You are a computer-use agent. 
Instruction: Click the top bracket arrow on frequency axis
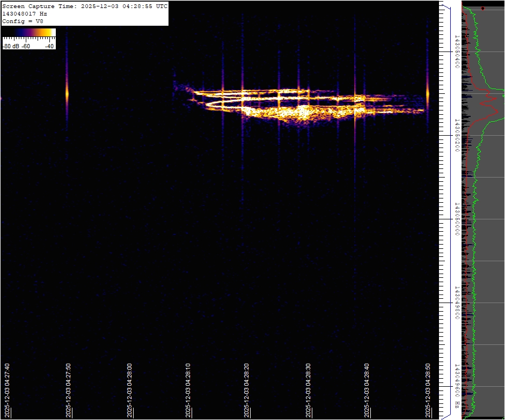coord(445,6)
